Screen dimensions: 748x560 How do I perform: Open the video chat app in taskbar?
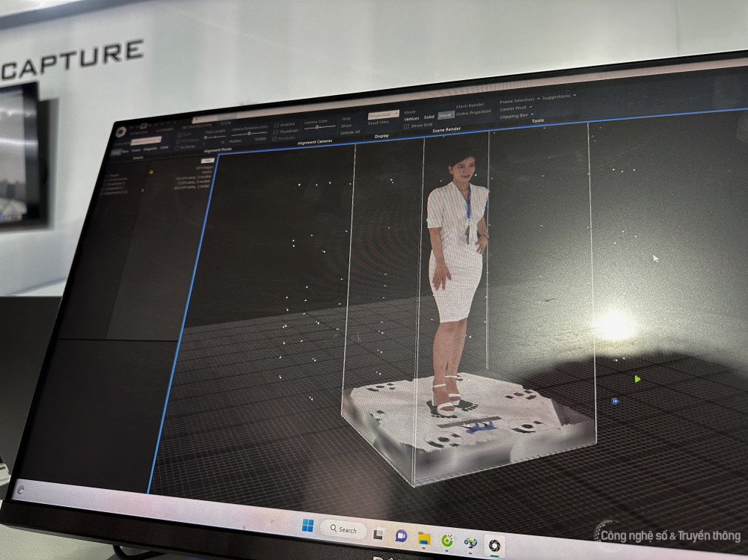coord(401,536)
